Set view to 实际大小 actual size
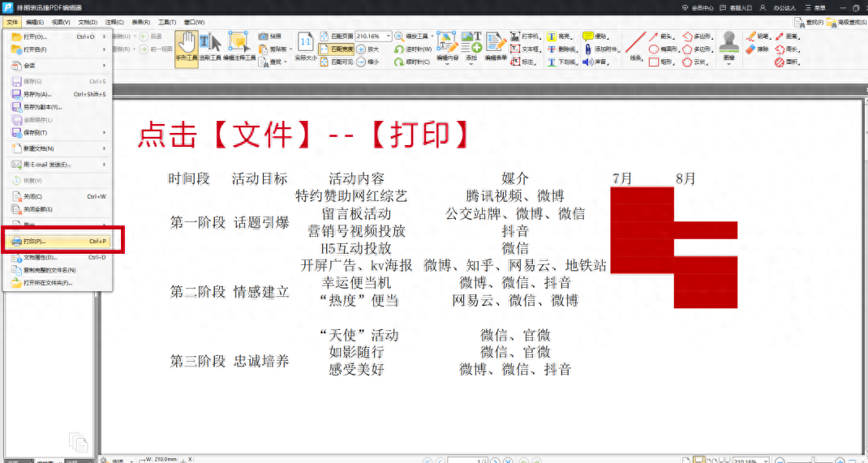This screenshot has width=868, height=463. pos(306,48)
